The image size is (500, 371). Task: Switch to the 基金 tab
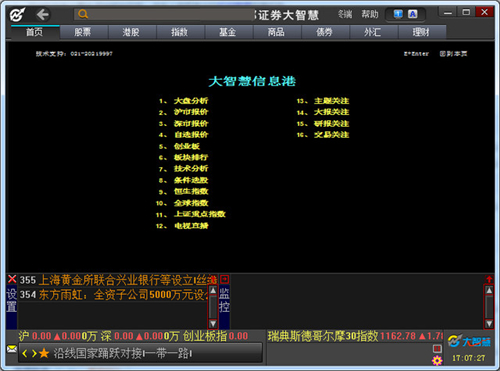pyautogui.click(x=228, y=32)
